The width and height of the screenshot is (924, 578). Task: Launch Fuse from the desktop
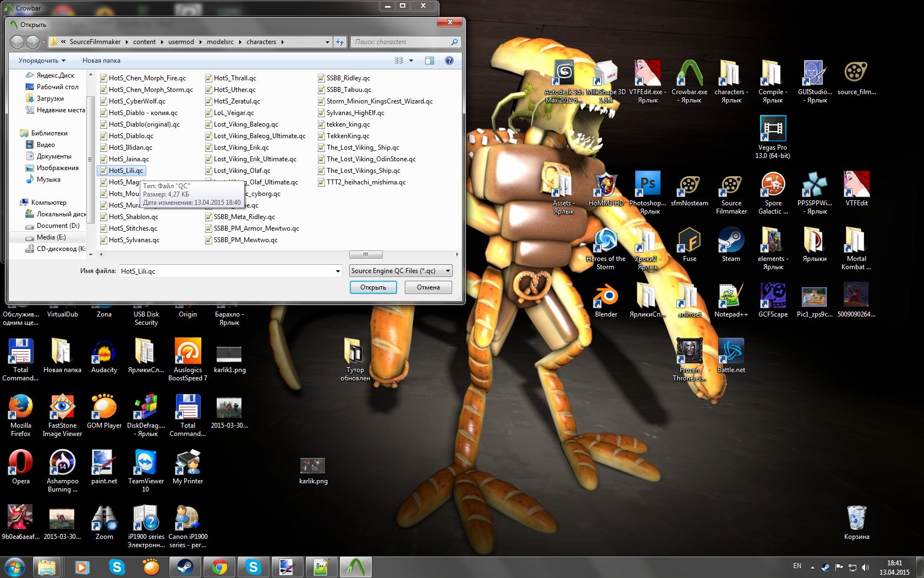[x=690, y=244]
